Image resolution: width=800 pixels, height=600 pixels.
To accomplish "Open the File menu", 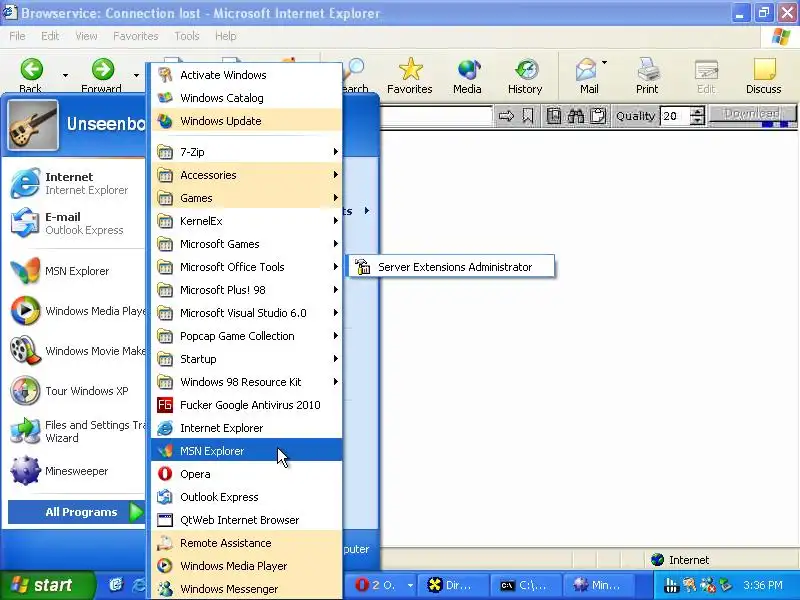I will pos(17,36).
